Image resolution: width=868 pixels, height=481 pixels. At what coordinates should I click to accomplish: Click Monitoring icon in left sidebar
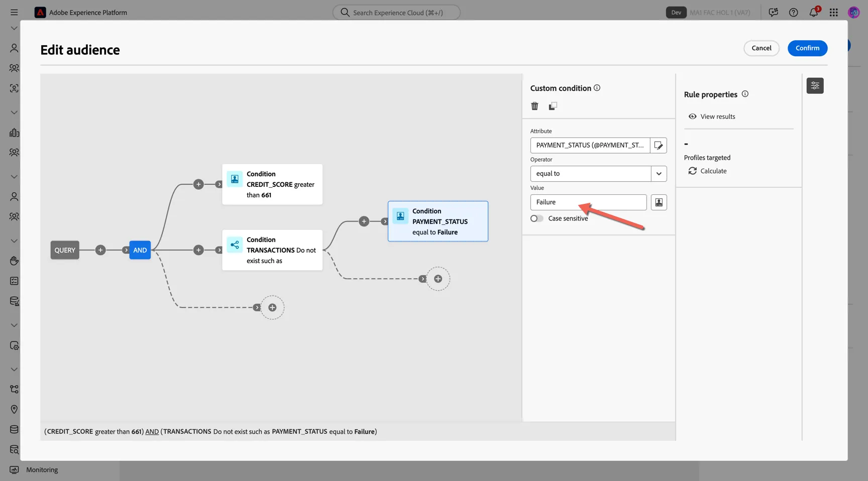pos(14,470)
